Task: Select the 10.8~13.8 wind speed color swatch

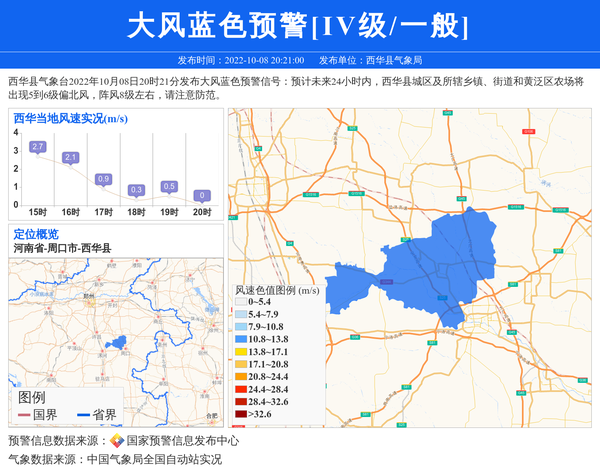Action: [x=241, y=339]
